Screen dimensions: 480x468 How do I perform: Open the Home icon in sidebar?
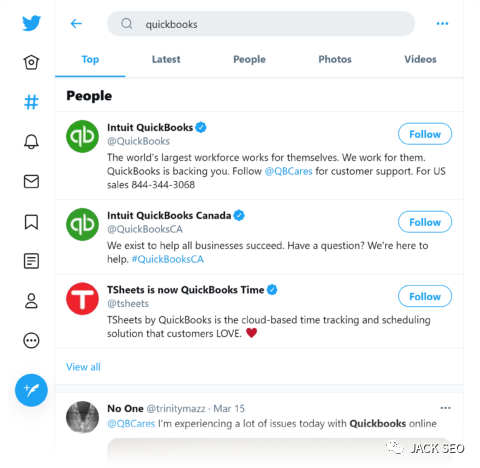[31, 62]
